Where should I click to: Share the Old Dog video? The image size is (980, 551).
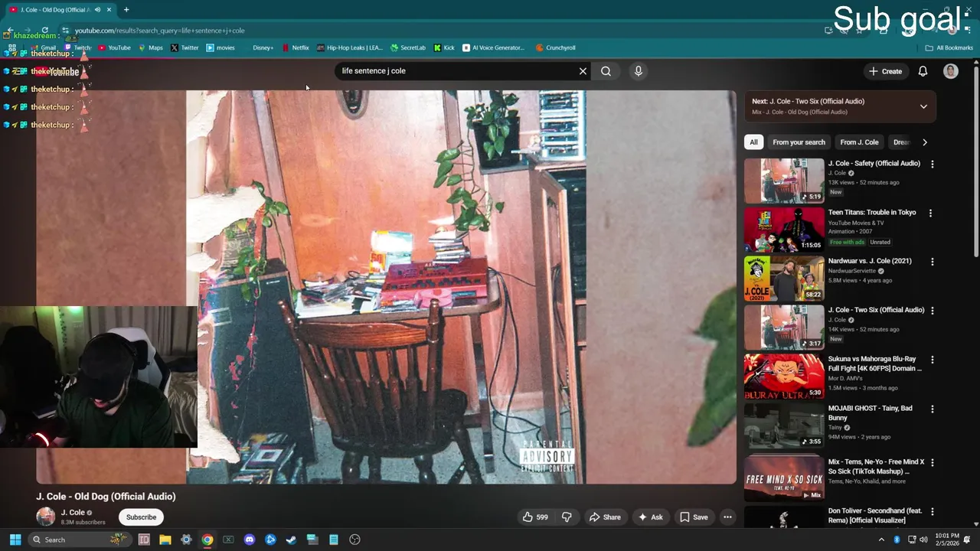pos(604,517)
